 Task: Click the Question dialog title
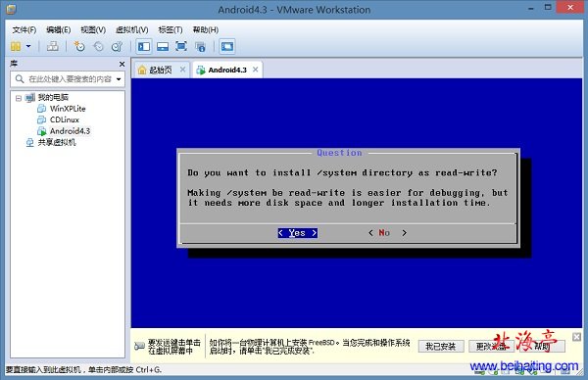[339, 153]
